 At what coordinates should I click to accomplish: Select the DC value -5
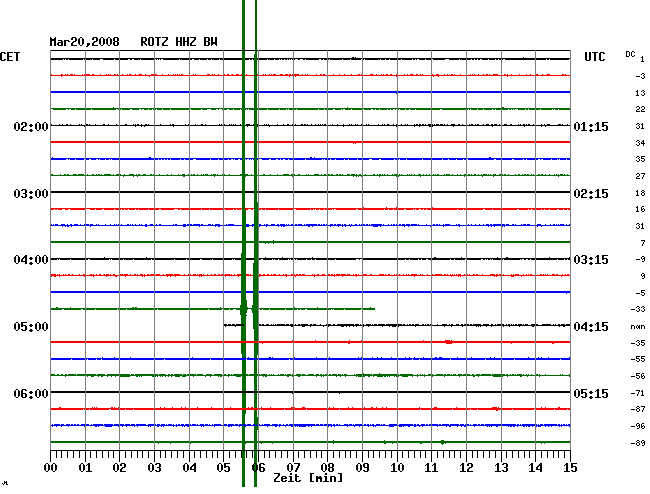[640, 293]
